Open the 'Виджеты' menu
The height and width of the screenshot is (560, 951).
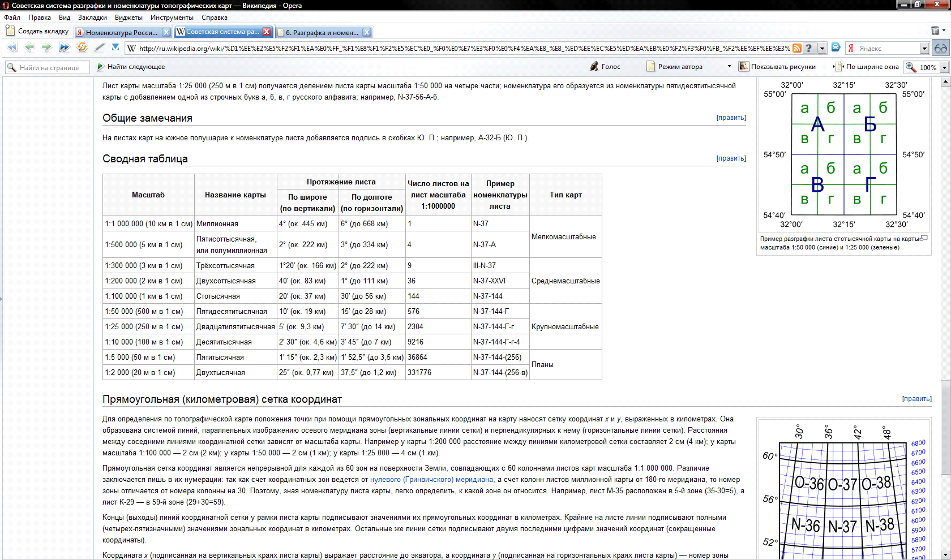[x=128, y=18]
